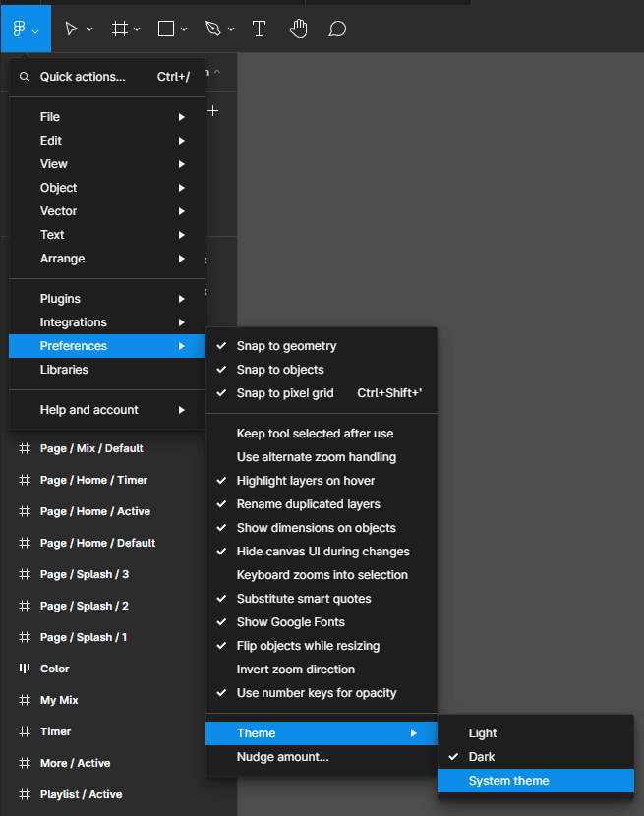Screen dimensions: 644x816
Task: Toggle Snap to geometry option
Action: [286, 346]
